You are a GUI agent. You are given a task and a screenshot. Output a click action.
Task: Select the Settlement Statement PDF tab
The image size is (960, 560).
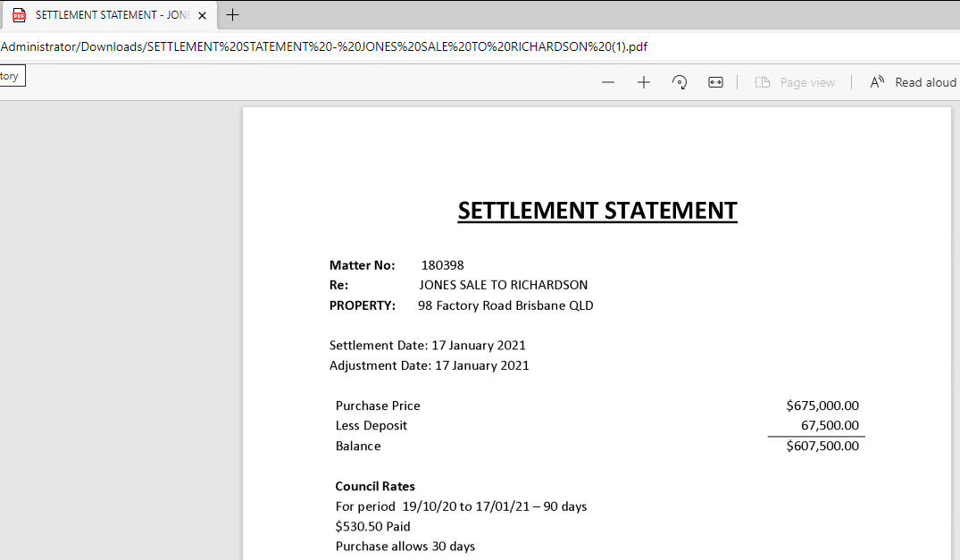click(107, 15)
